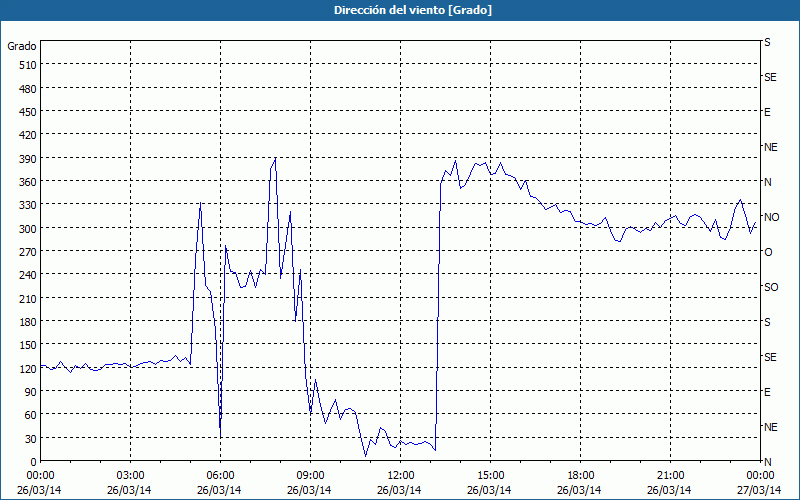Click the 270 degree axis label
This screenshot has height=500, width=800.
pyautogui.click(x=29, y=252)
